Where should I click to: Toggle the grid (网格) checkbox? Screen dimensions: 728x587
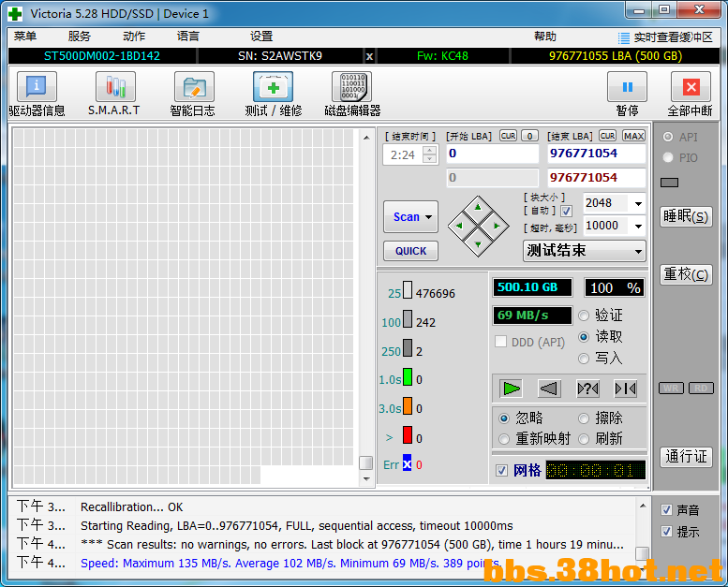(x=501, y=471)
